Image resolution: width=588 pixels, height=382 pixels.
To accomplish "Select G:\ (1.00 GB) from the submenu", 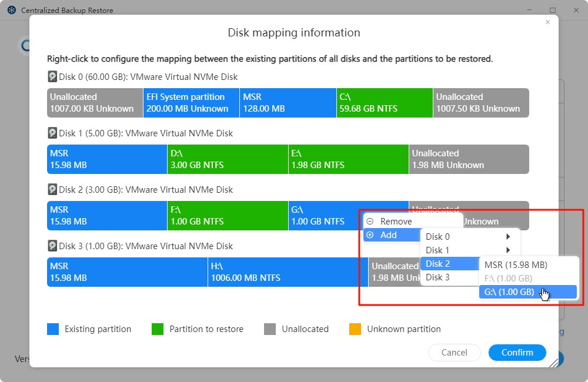I will [x=509, y=292].
